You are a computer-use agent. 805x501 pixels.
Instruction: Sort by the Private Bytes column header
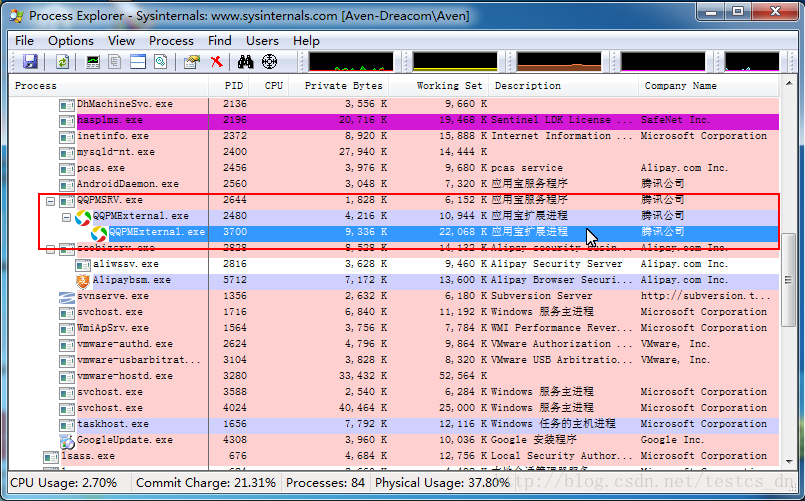[338, 86]
